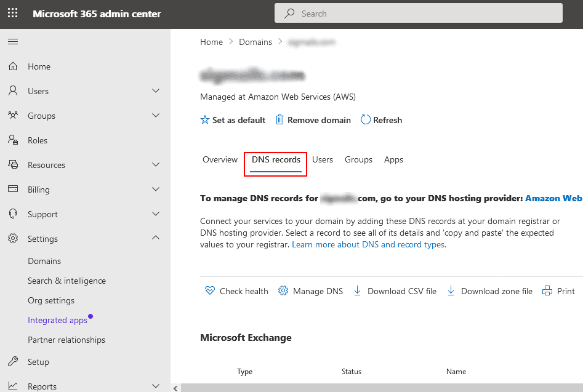The height and width of the screenshot is (392, 583).
Task: Switch to the Overview tab
Action: 220,159
